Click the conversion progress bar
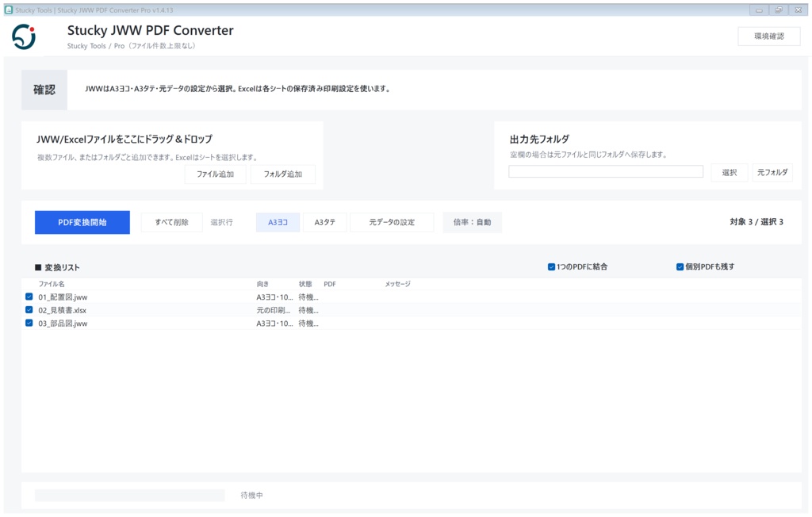812x517 pixels. tap(129, 496)
